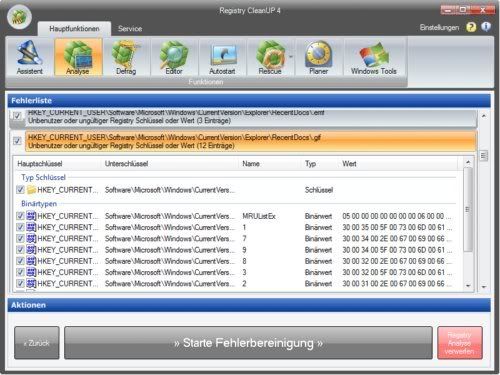Click Registry Analyse verwerfen button
Image resolution: width=500 pixels, height=375 pixels.
(460, 343)
